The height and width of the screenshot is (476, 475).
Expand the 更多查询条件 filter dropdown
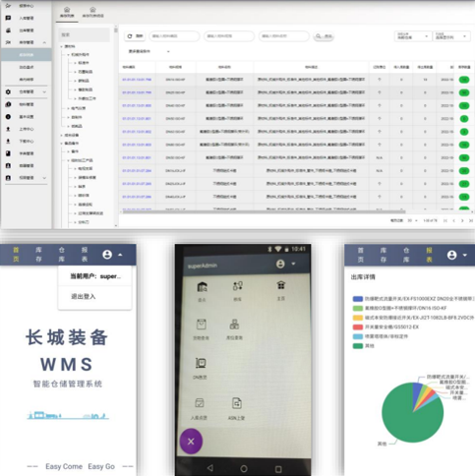pyautogui.click(x=149, y=51)
